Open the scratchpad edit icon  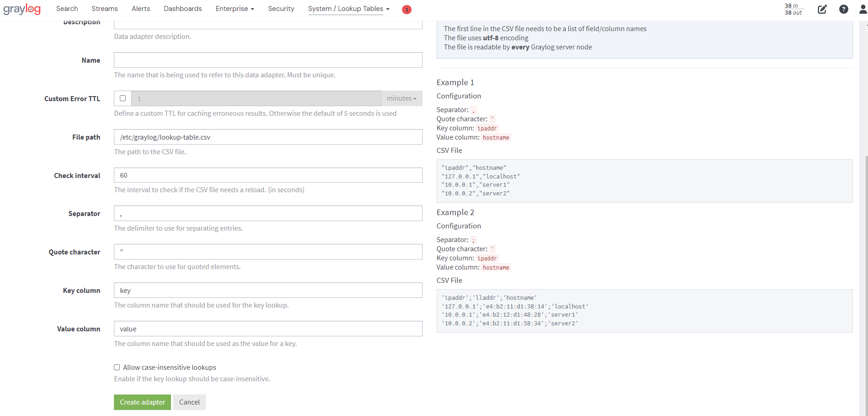tap(822, 9)
